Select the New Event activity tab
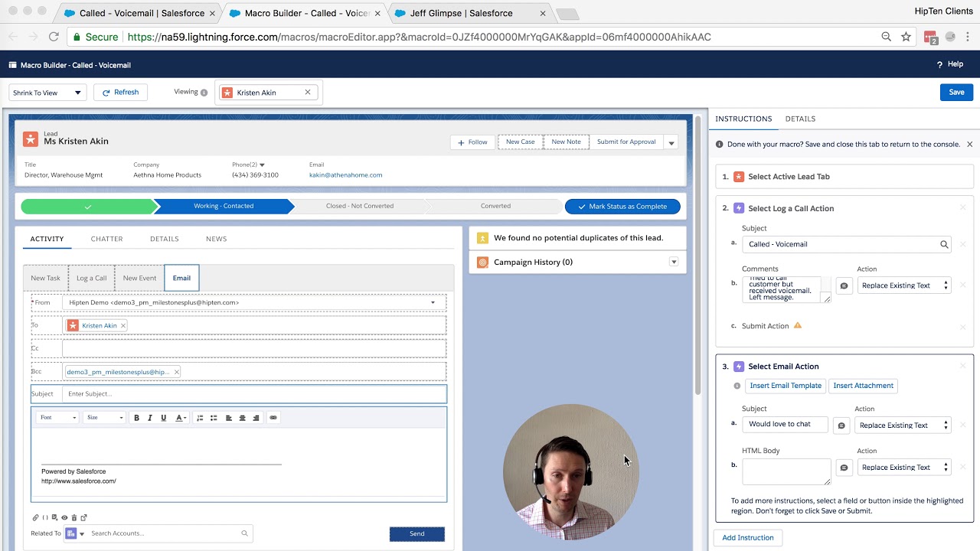Screen dimensions: 980x551 [139, 278]
